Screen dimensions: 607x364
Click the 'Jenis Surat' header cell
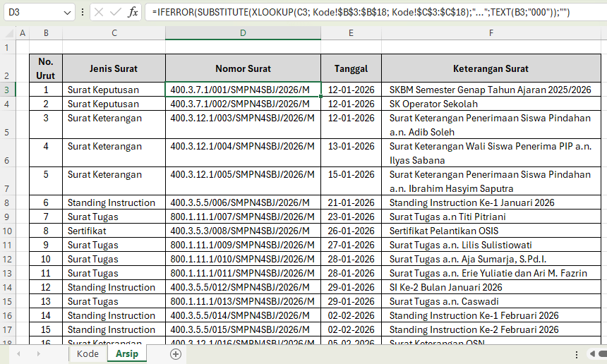(114, 68)
